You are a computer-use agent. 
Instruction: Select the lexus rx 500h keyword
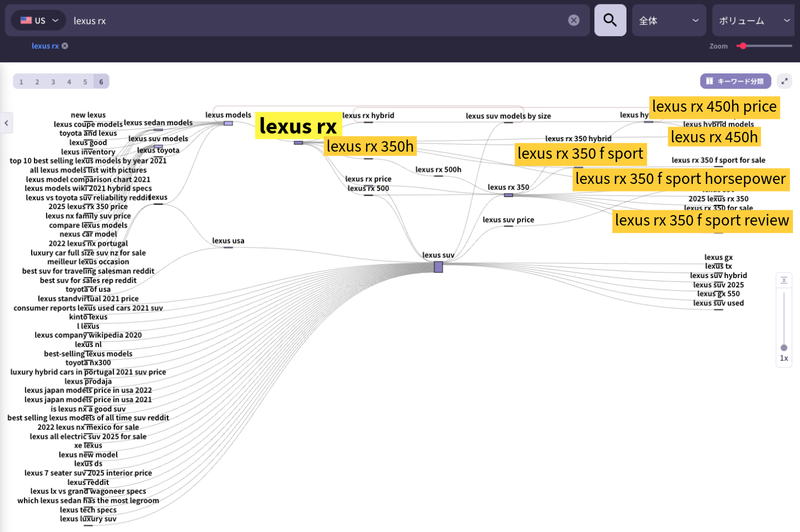[x=438, y=170]
